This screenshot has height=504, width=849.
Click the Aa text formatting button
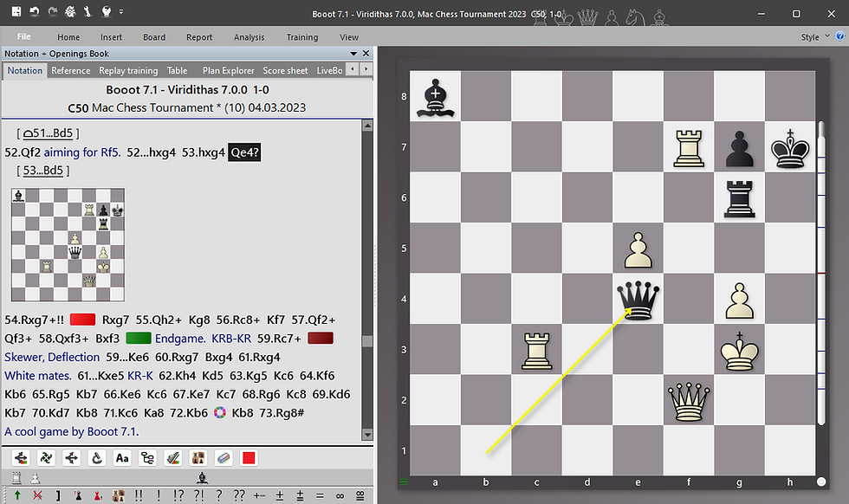point(122,458)
